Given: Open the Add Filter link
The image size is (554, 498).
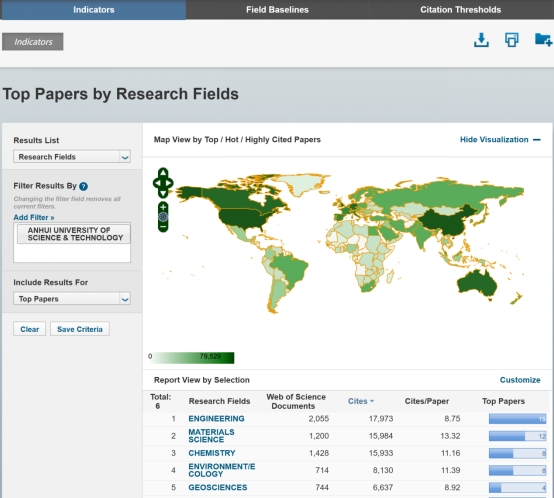Looking at the screenshot, I should [34, 217].
